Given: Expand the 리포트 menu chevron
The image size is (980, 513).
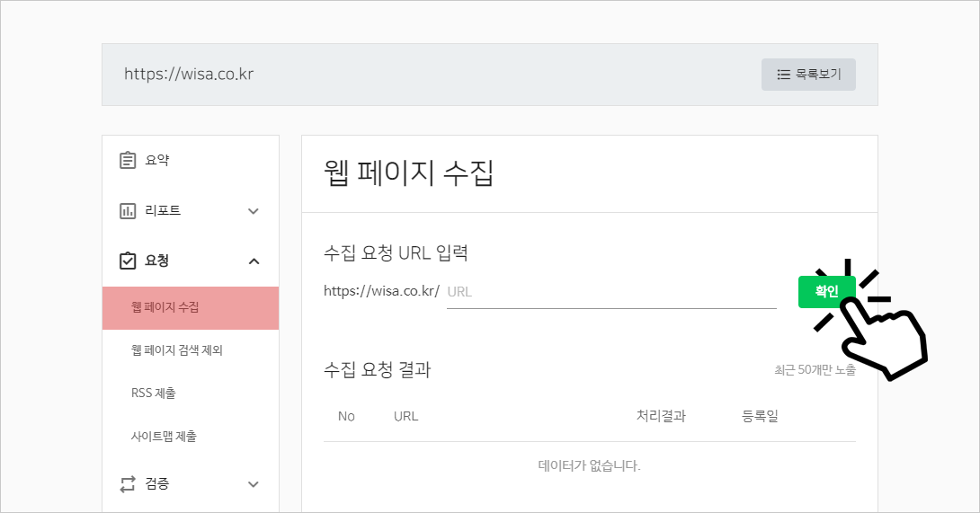Looking at the screenshot, I should [254, 211].
